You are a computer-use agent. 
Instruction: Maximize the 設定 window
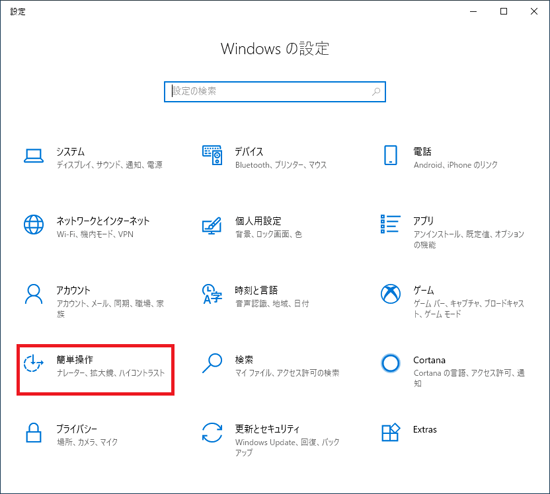pyautogui.click(x=503, y=12)
